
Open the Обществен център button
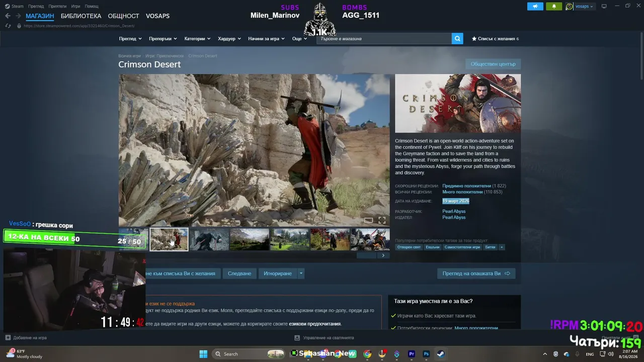tap(493, 64)
